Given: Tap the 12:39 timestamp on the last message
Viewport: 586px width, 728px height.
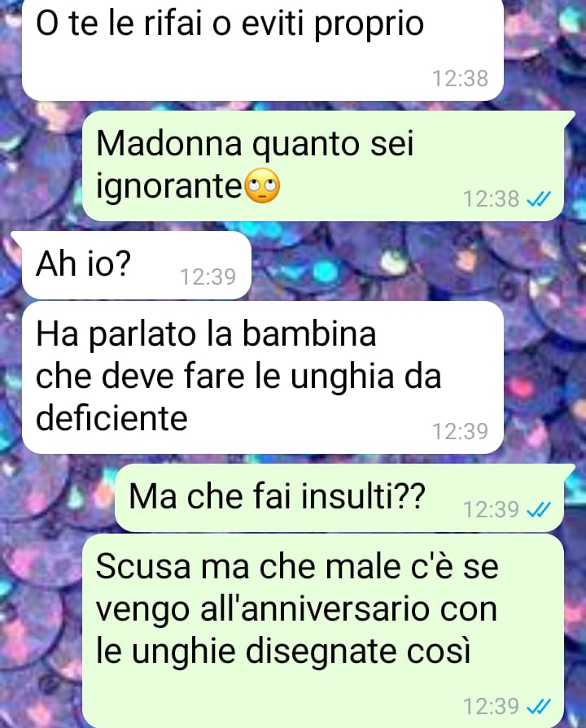Looking at the screenshot, I should (492, 706).
